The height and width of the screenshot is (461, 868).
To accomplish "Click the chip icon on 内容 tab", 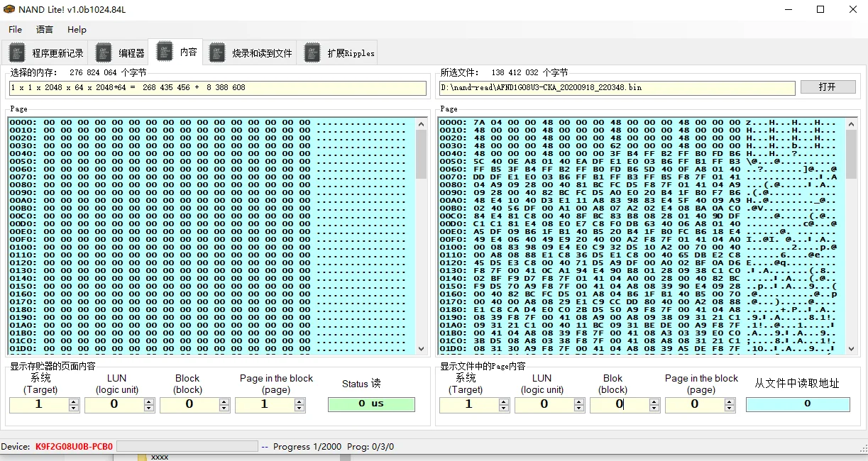I will (165, 51).
